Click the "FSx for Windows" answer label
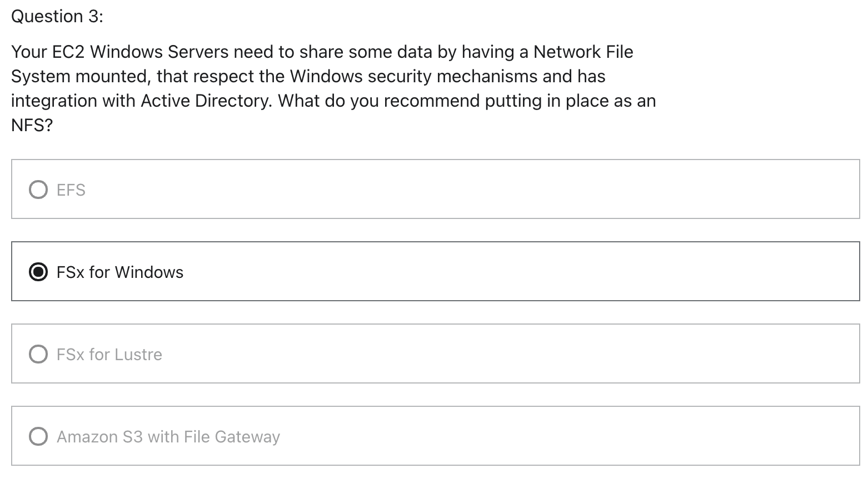Image resolution: width=868 pixels, height=478 pixels. pos(120,272)
